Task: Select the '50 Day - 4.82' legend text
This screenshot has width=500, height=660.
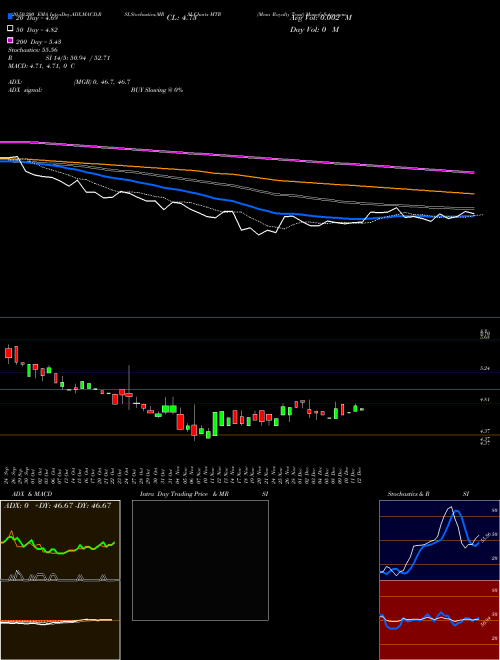Action: tap(37, 30)
